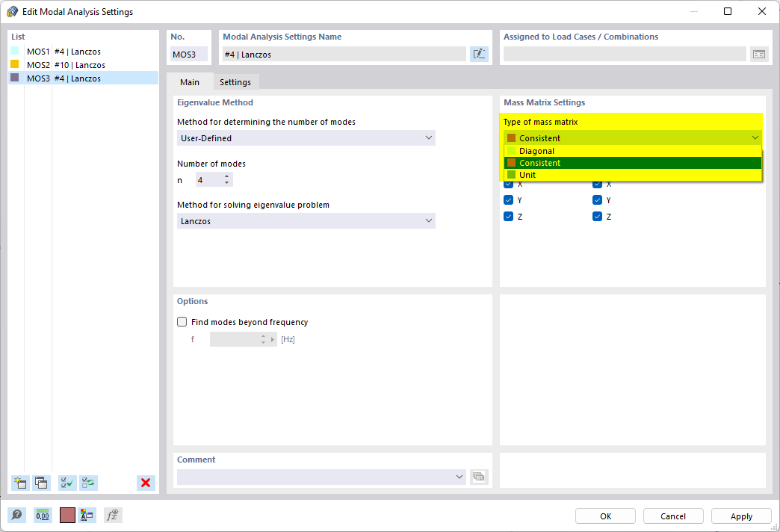The image size is (780, 532).
Task: Click the invert selection icon
Action: (89, 483)
